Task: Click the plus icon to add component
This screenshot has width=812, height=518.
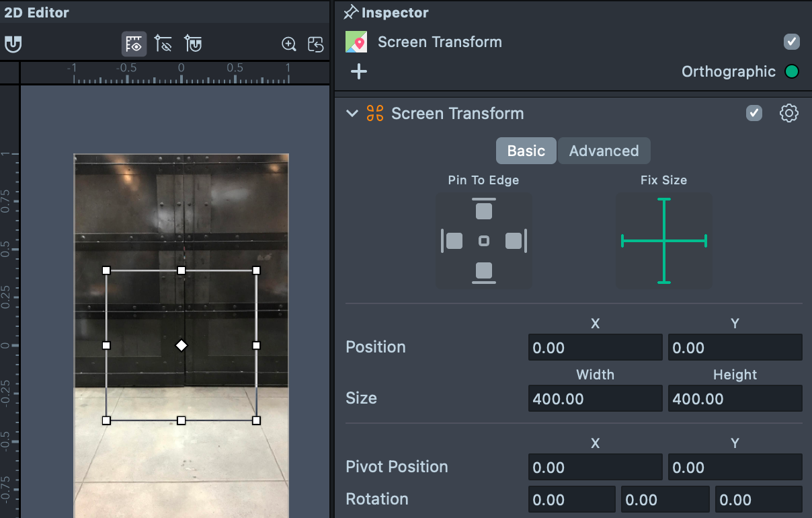Action: (359, 71)
